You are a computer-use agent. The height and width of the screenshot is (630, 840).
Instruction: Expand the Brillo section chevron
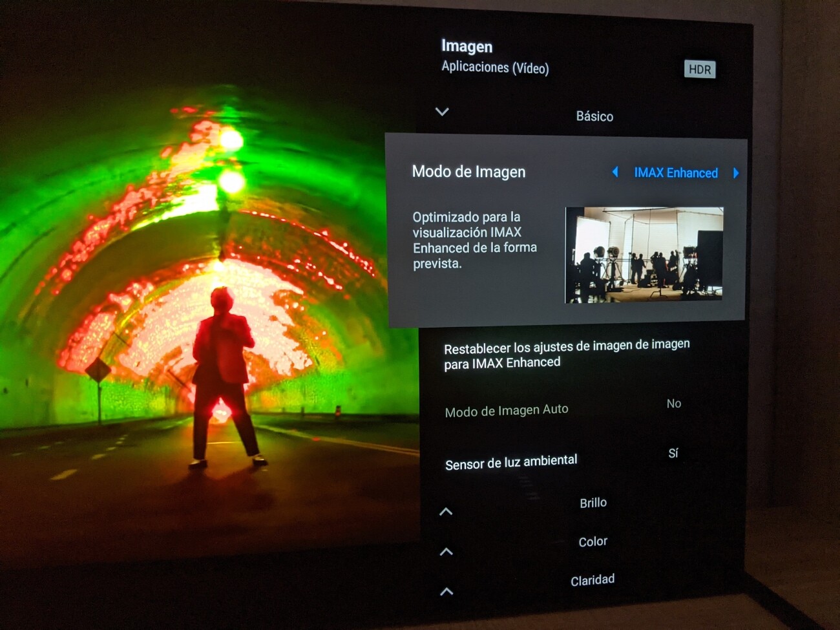click(x=446, y=510)
